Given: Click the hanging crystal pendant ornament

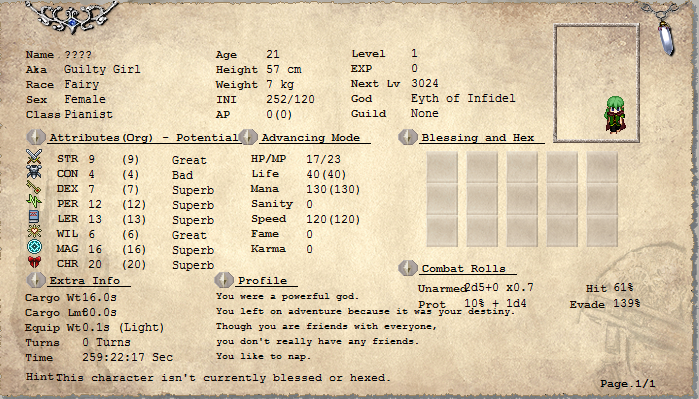Looking at the screenshot, I should [x=666, y=38].
